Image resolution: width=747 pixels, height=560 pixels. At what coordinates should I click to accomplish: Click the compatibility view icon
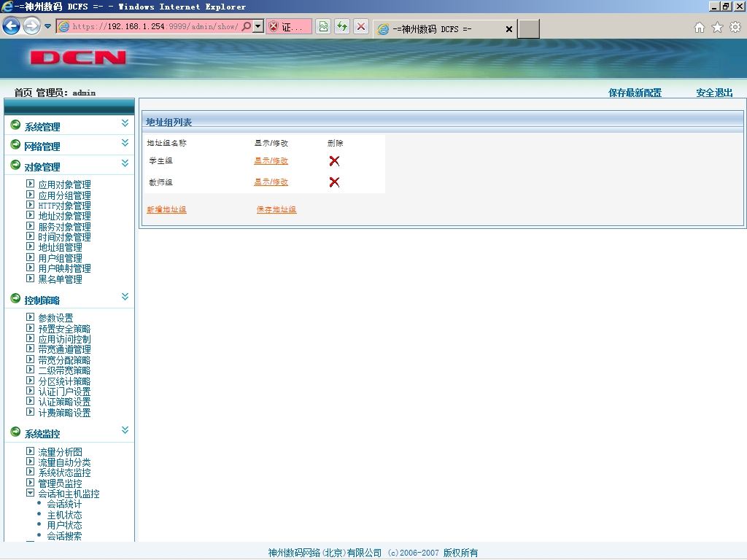323,26
